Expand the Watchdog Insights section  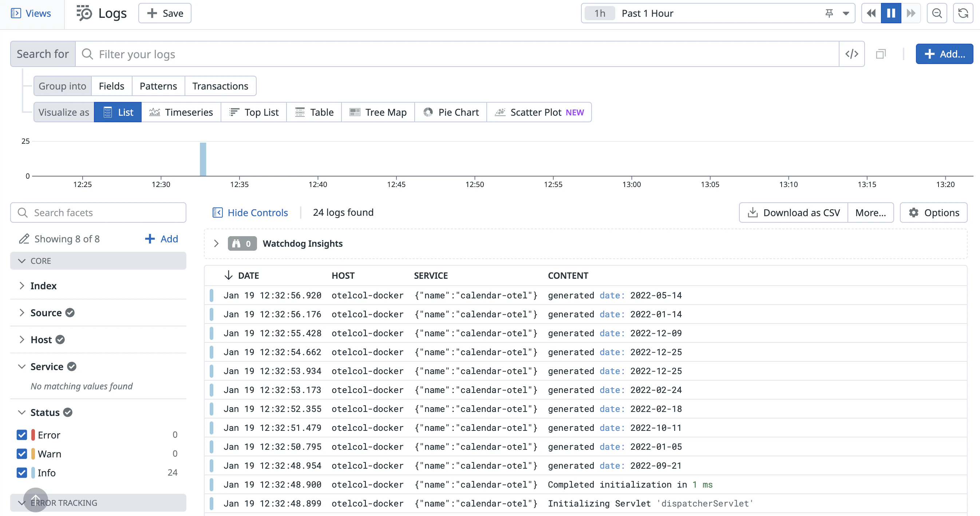pyautogui.click(x=216, y=244)
